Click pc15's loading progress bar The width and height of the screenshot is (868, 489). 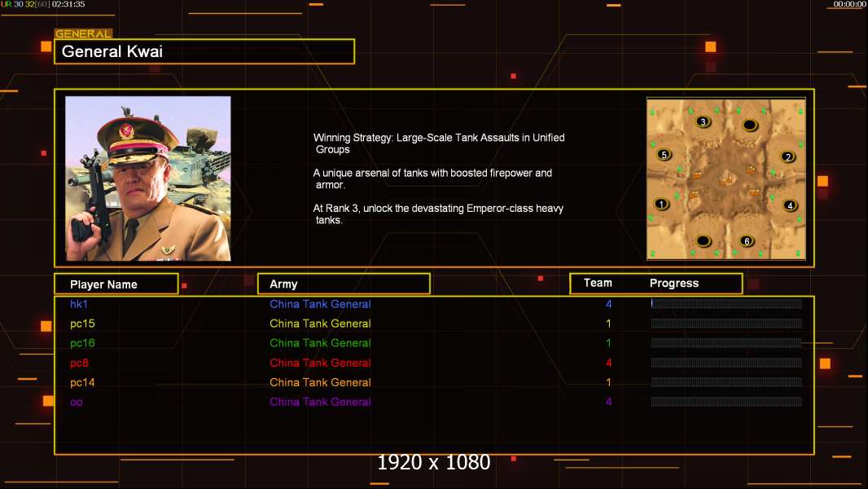pyautogui.click(x=726, y=323)
